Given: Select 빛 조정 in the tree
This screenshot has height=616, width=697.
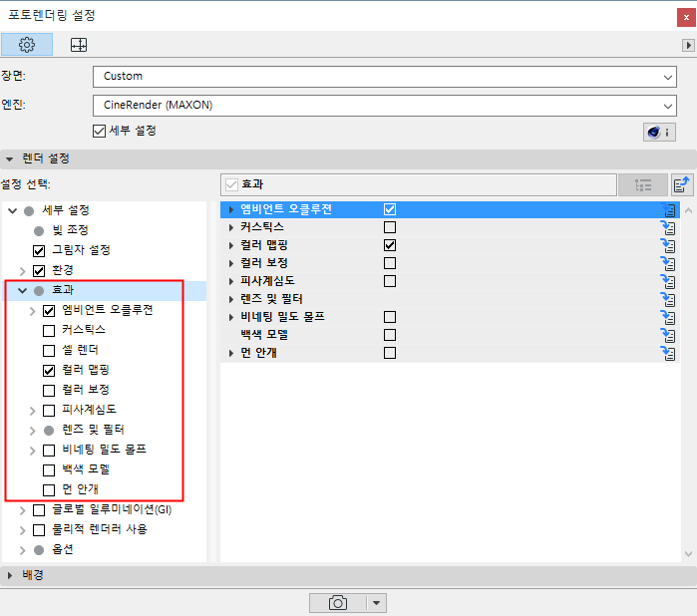Looking at the screenshot, I should [x=70, y=230].
